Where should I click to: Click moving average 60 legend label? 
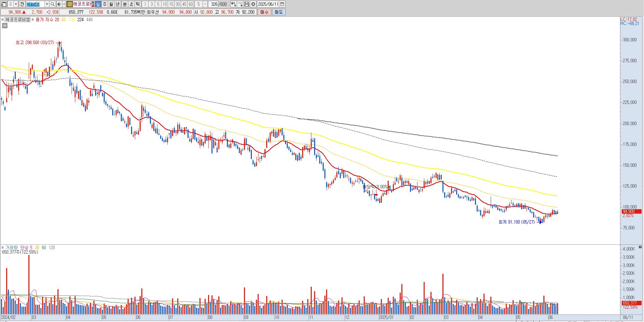pos(64,19)
